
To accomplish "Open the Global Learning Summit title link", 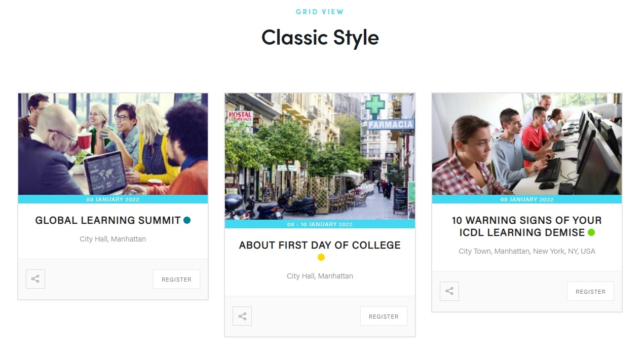I will pyautogui.click(x=108, y=220).
